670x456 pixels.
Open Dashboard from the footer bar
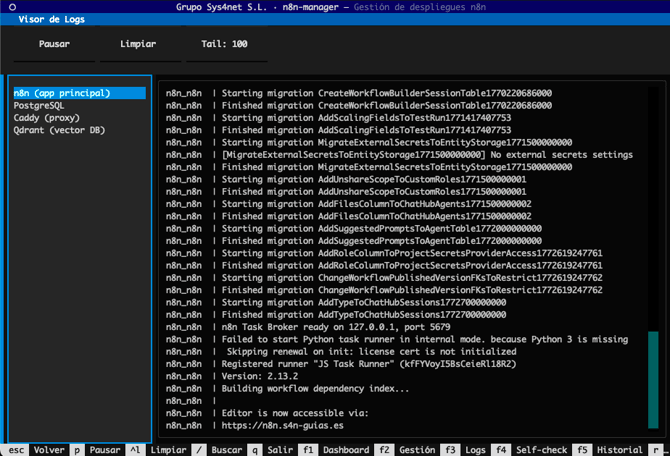tap(346, 450)
